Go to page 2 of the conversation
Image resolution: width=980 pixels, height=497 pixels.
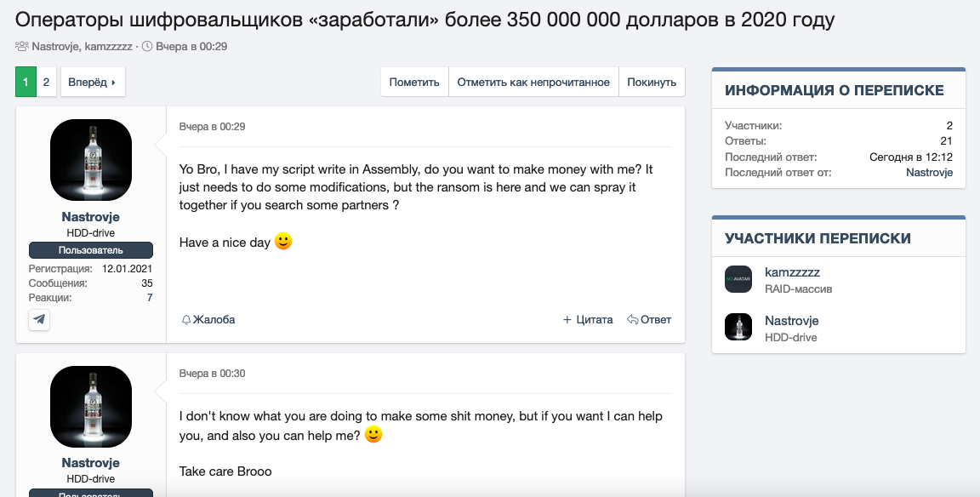point(46,83)
